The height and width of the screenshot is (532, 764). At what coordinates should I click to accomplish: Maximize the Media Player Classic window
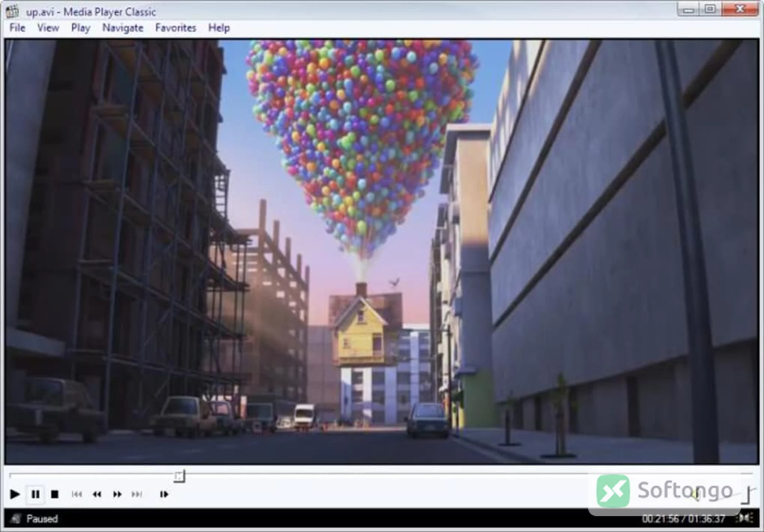(x=711, y=10)
